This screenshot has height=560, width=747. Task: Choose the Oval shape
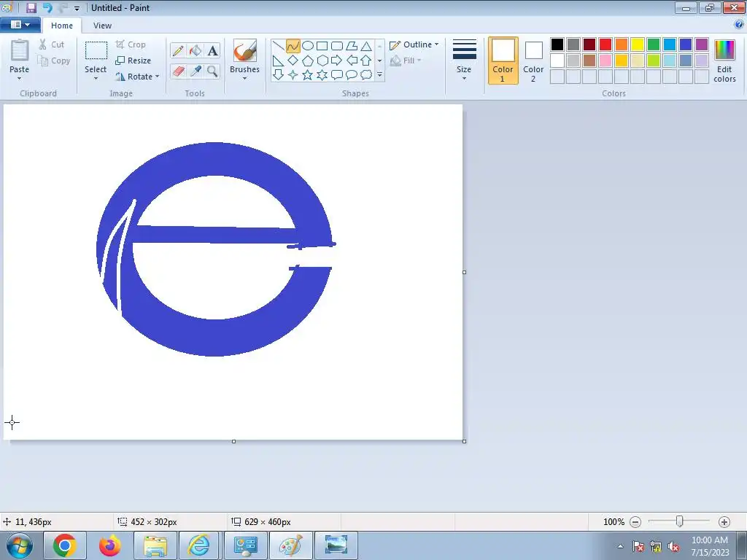(x=308, y=46)
